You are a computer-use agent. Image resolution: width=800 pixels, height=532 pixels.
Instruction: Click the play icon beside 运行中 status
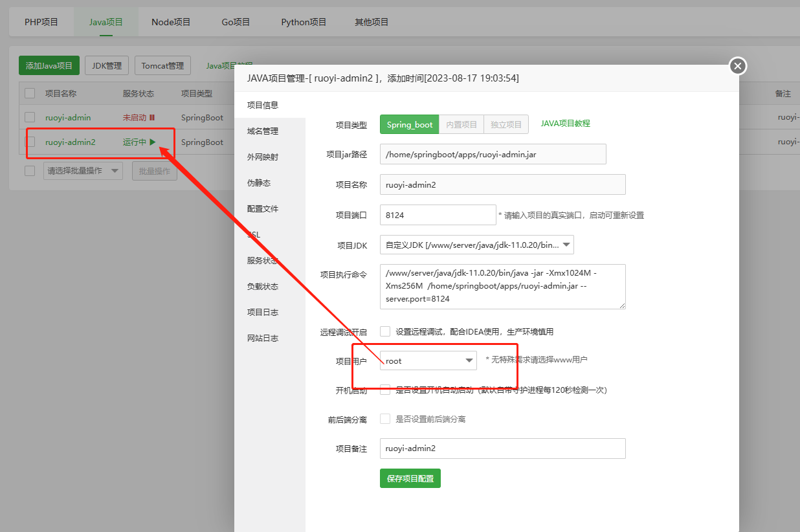pyautogui.click(x=153, y=142)
